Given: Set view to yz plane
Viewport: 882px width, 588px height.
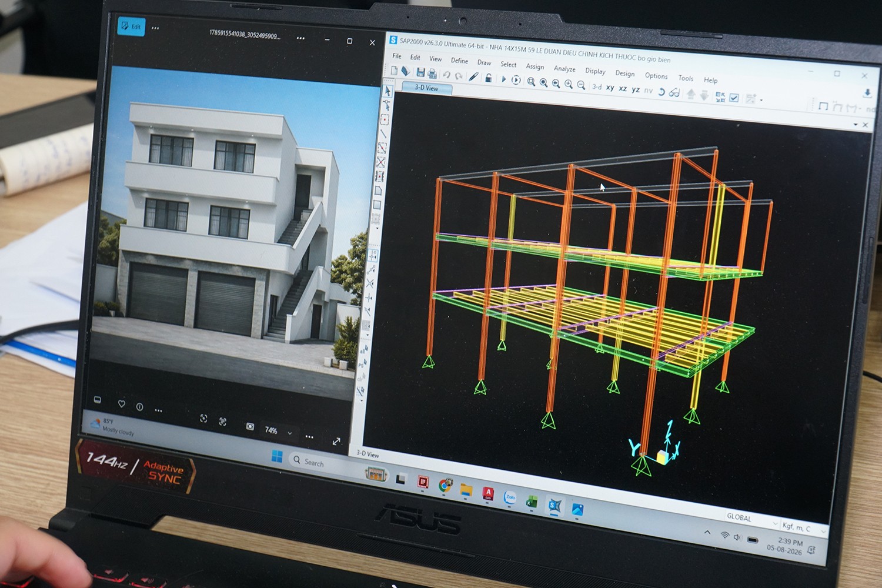Looking at the screenshot, I should pos(636,89).
